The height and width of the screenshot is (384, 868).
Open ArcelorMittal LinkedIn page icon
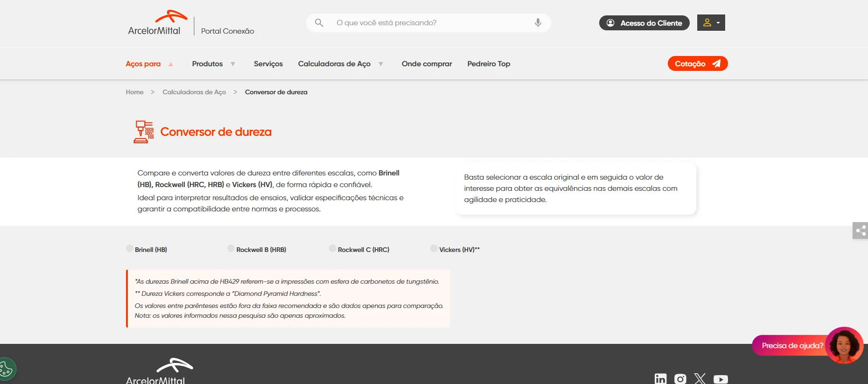coord(660,379)
